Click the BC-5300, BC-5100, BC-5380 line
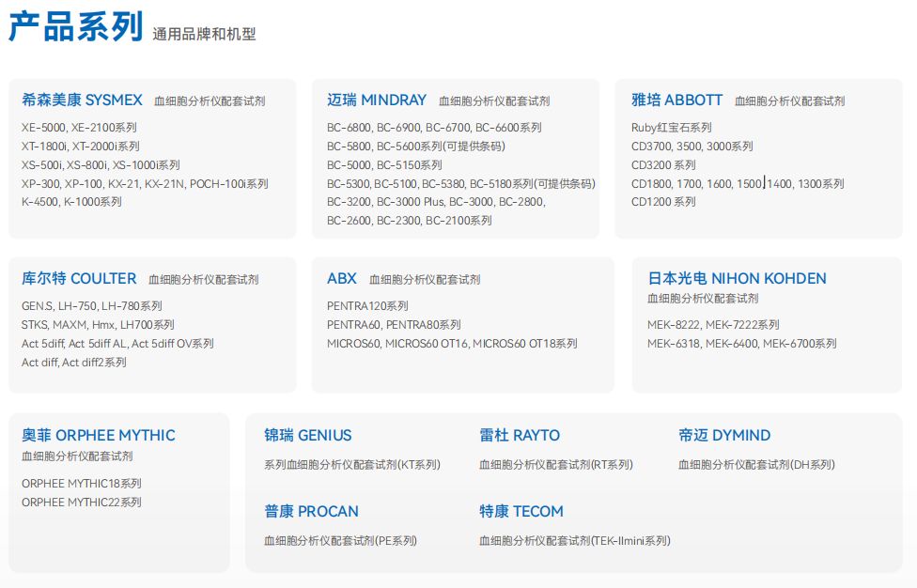917x588 pixels. pyautogui.click(x=460, y=183)
